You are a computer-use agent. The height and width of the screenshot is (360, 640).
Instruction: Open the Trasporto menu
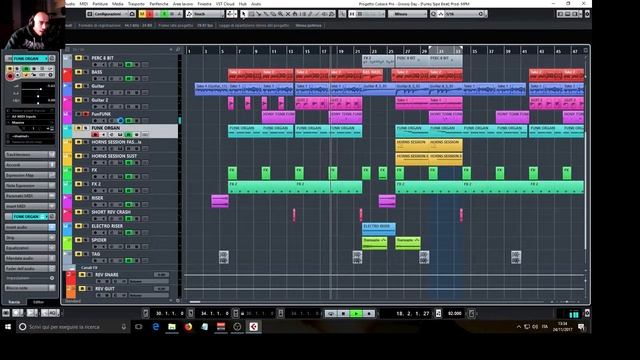136,4
